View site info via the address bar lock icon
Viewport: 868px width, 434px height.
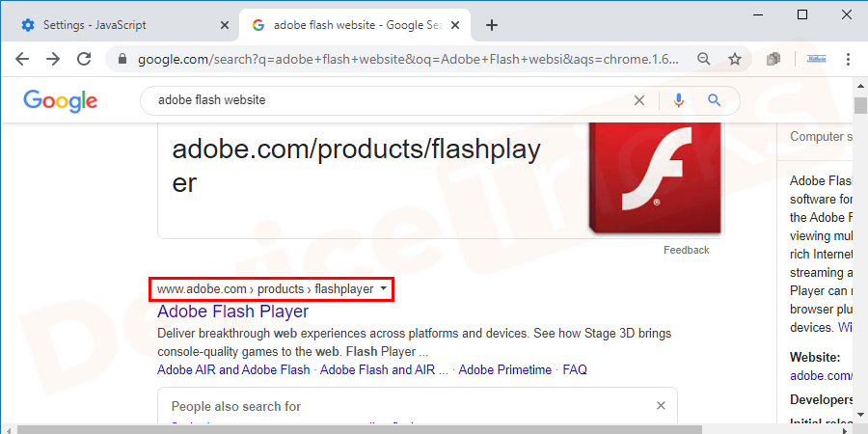(122, 59)
